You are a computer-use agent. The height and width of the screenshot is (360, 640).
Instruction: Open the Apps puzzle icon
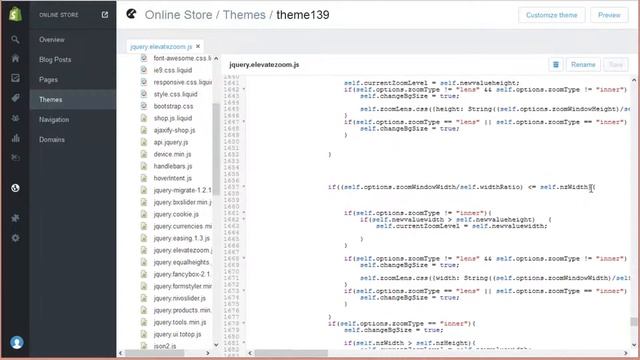click(15, 218)
